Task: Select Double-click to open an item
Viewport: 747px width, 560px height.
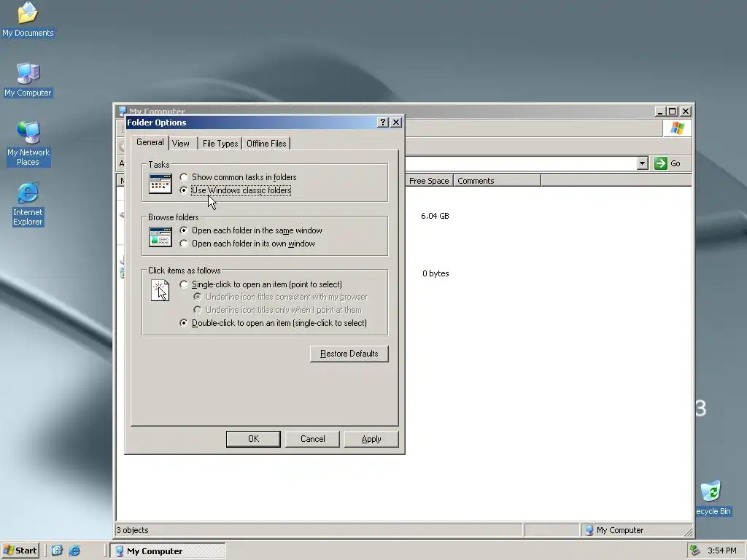Action: coord(274,323)
